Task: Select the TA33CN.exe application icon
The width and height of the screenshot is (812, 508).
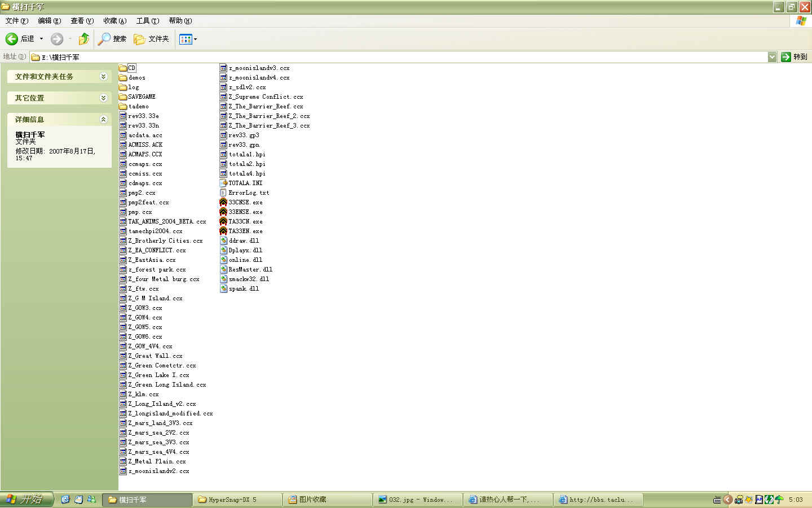Action: tap(223, 222)
